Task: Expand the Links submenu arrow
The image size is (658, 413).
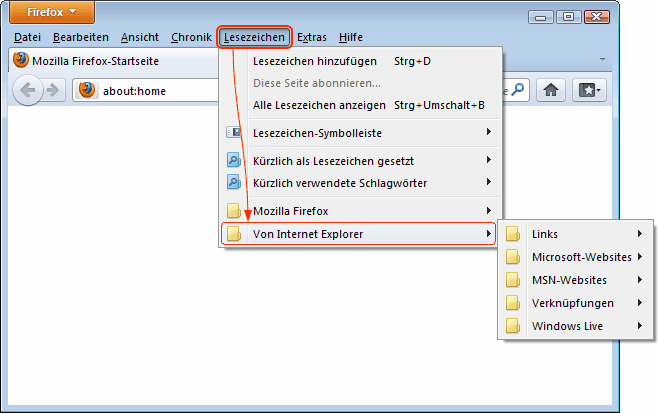Action: [640, 233]
